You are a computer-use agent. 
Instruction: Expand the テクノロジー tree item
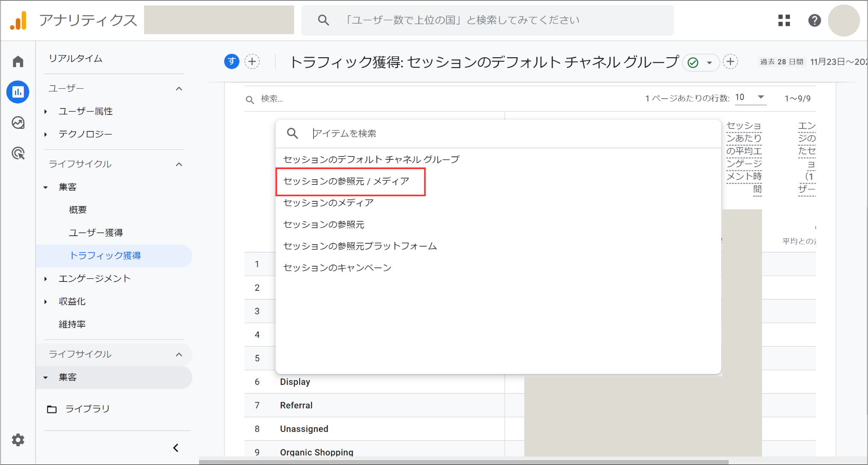point(46,134)
